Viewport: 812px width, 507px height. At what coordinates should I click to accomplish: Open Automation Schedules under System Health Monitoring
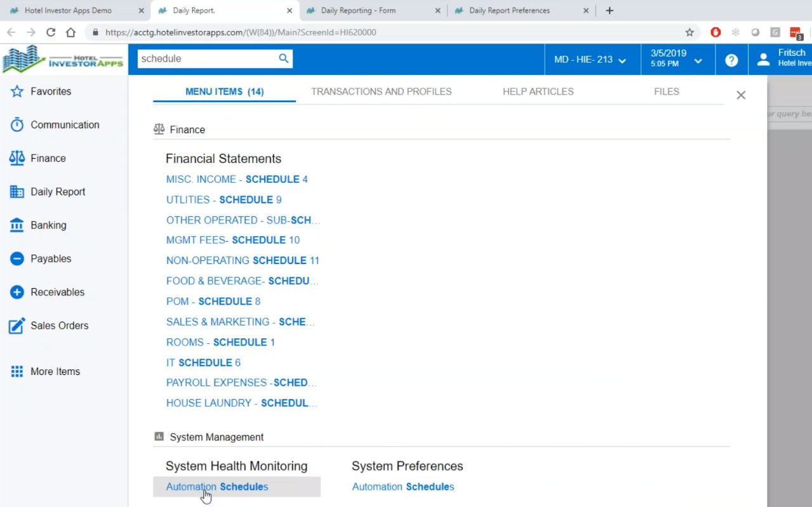coord(217,487)
